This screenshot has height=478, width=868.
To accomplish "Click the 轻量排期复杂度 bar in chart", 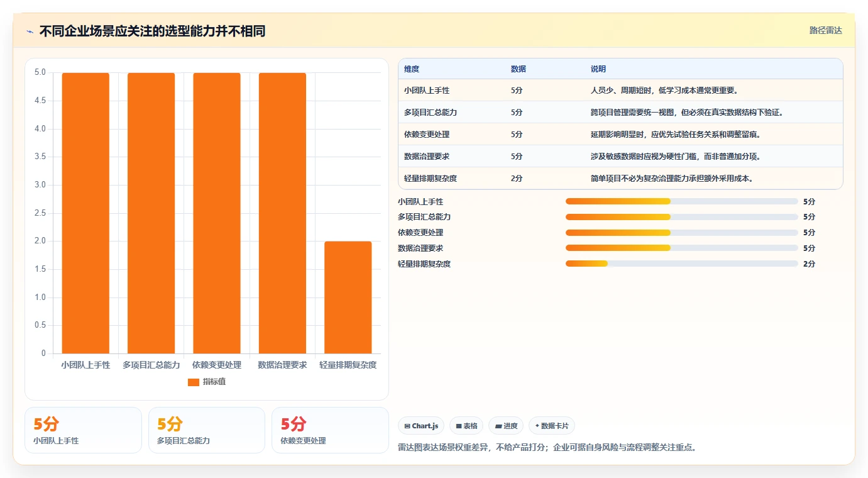I will point(348,297).
